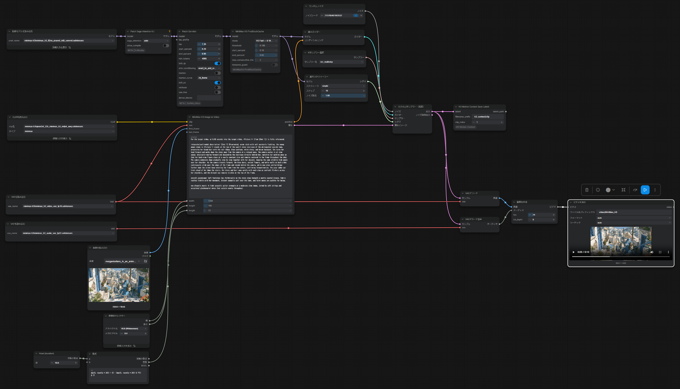Viewport: 680px width, 389px height.
Task: Click the volume icon on the video preview
Action: 652,252
